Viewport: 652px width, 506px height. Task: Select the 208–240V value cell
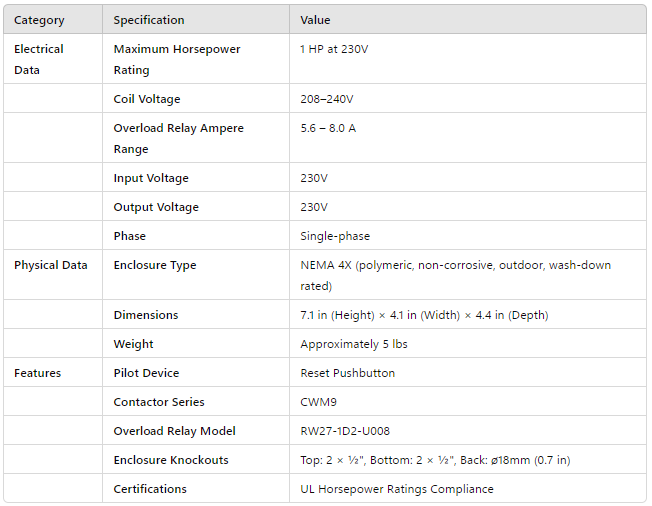tap(327, 99)
